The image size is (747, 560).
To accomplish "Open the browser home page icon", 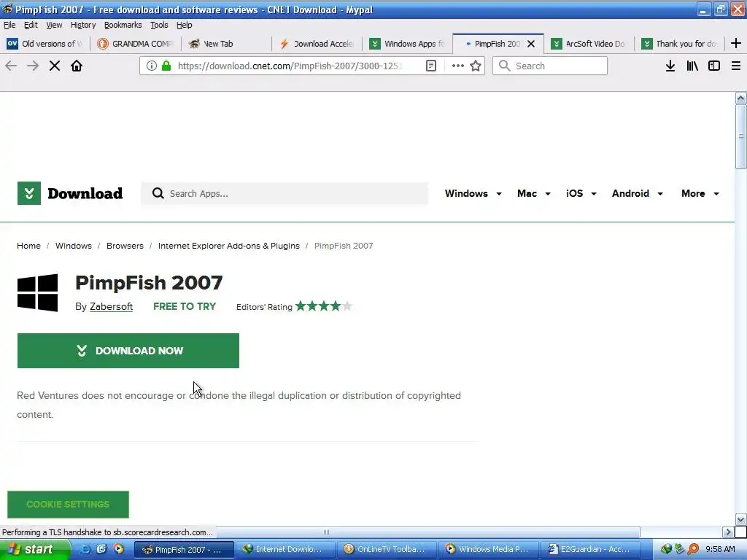I will coord(77,66).
